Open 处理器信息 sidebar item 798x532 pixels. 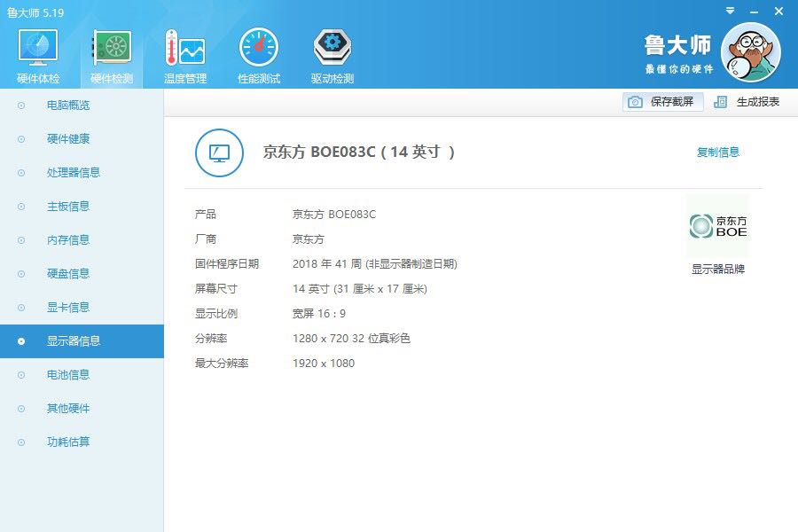point(82,173)
